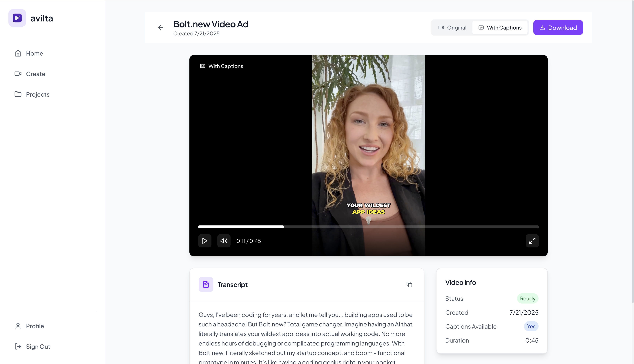This screenshot has width=634, height=364.
Task: Mute video using the speaker icon
Action: click(224, 241)
